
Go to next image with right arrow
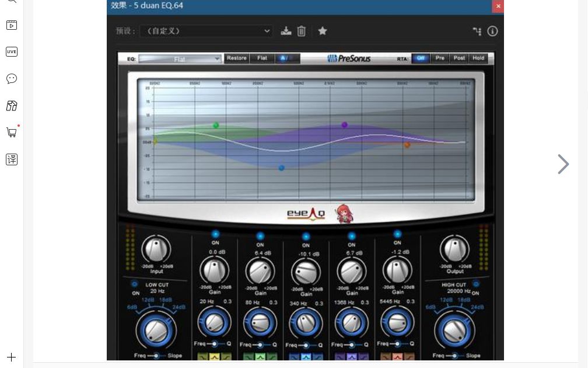[x=563, y=164]
